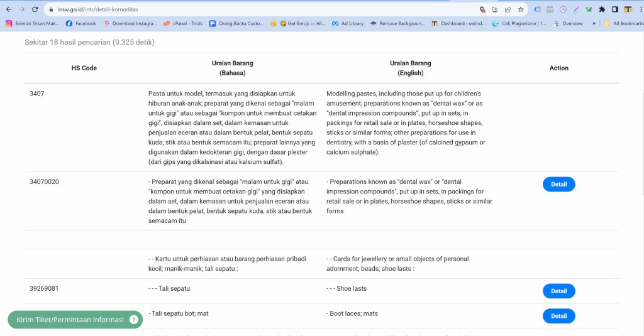Viewport: 644px width, 336px height.
Task: Click the question mark icon on Kirim Tiket
Action: [133, 320]
